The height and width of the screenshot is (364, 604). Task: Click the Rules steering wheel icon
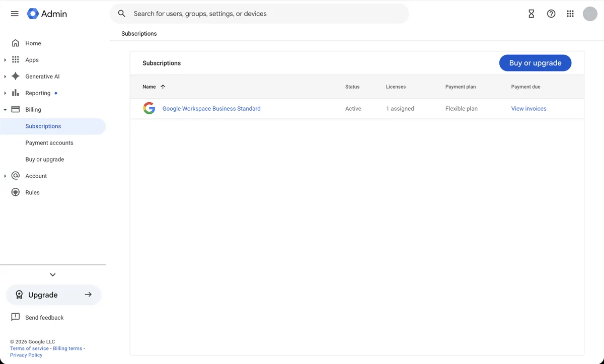16,192
